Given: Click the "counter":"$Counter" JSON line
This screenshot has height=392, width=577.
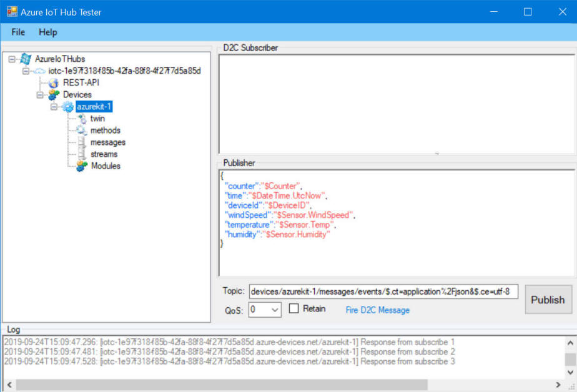Looking at the screenshot, I should 263,186.
